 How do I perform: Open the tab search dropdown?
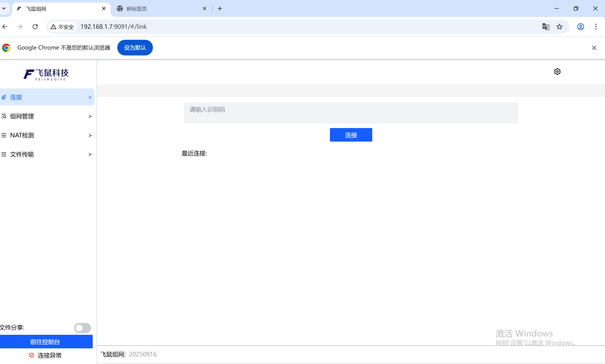[4, 8]
